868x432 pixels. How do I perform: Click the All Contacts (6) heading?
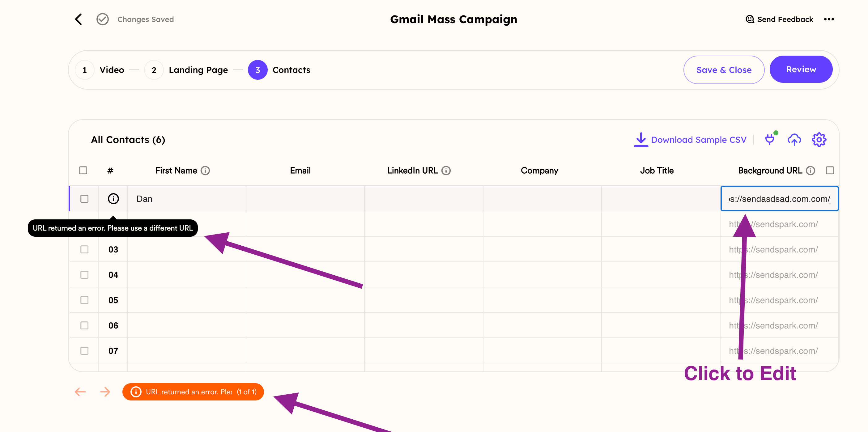[128, 139]
